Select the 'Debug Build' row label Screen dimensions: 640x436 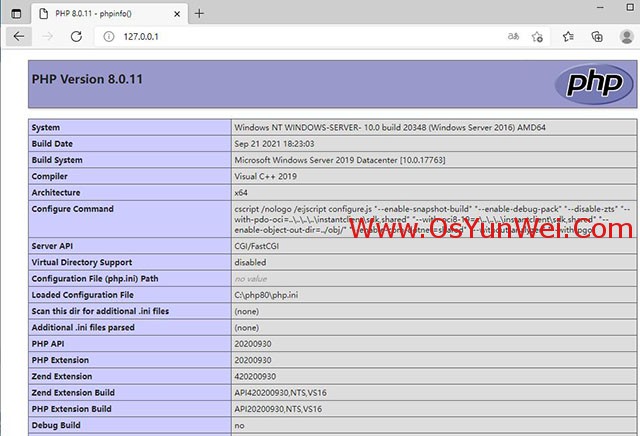[56, 425]
